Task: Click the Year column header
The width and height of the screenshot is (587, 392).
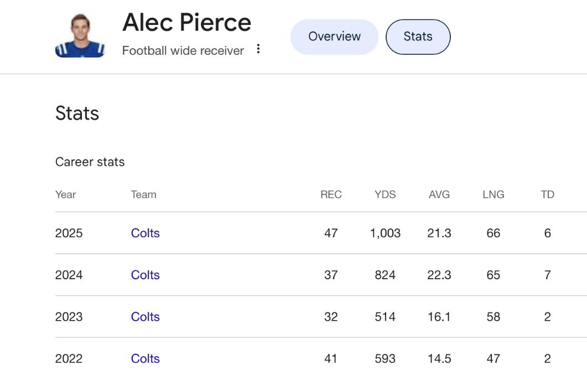Action: (x=66, y=195)
